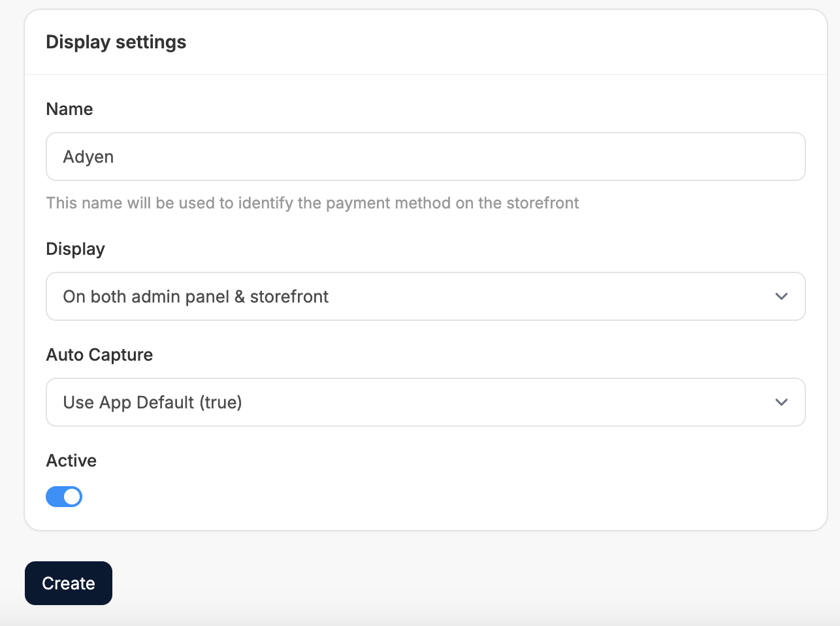This screenshot has width=840, height=626.
Task: Click the chevron icon in the Display dropdown
Action: tap(781, 297)
